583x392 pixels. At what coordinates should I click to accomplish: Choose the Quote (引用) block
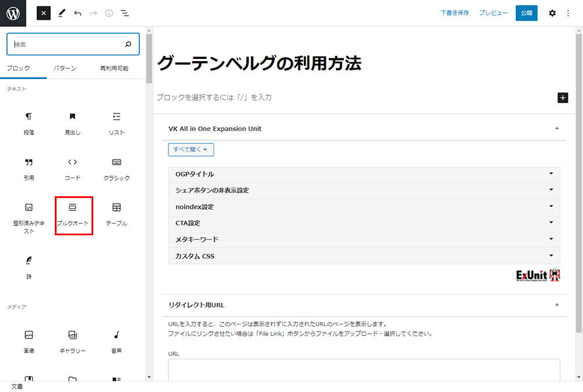point(29,169)
